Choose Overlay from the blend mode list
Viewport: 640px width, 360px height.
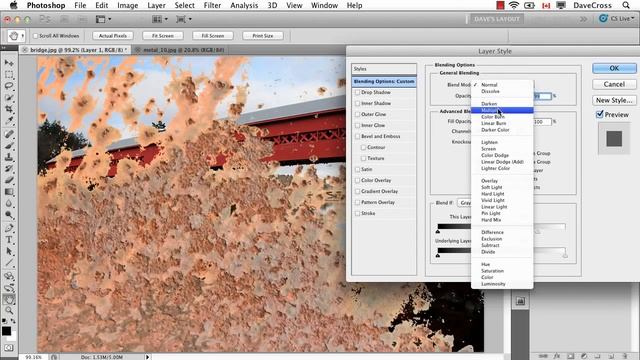pos(502,181)
